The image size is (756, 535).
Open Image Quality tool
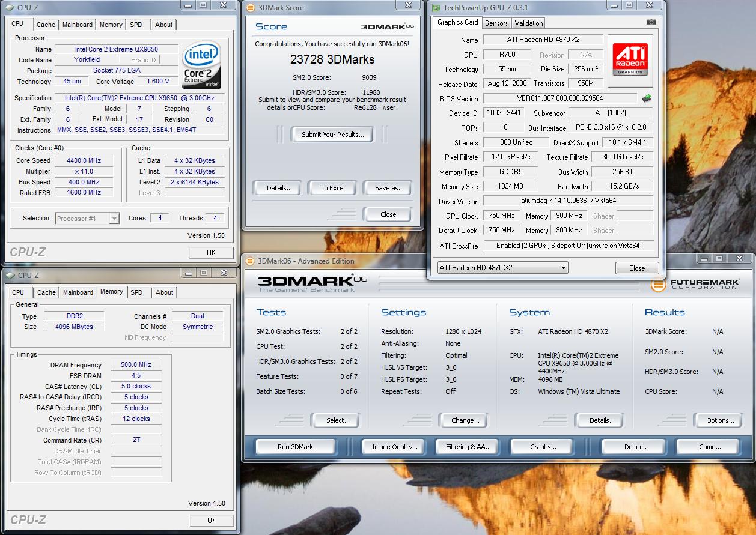394,447
